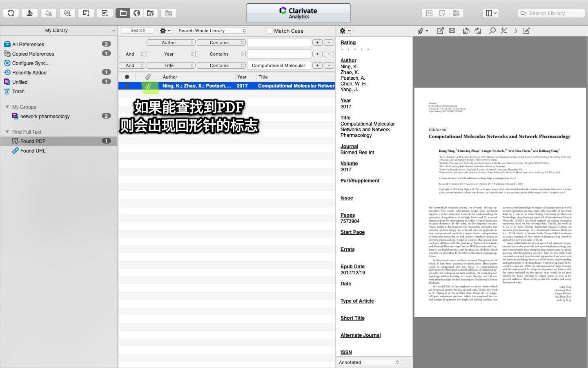Select Copied References in sidebar

(59, 54)
